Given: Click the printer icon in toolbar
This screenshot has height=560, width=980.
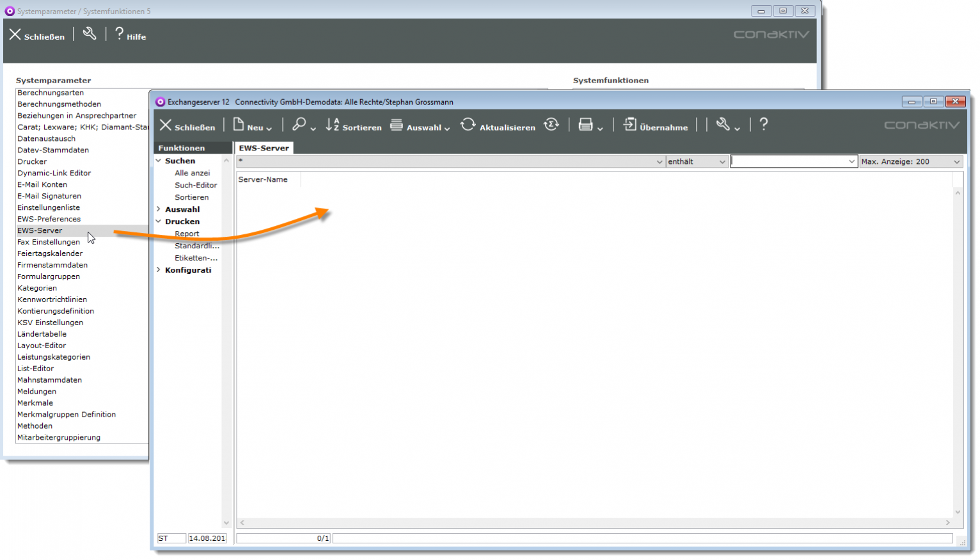Looking at the screenshot, I should pyautogui.click(x=585, y=125).
